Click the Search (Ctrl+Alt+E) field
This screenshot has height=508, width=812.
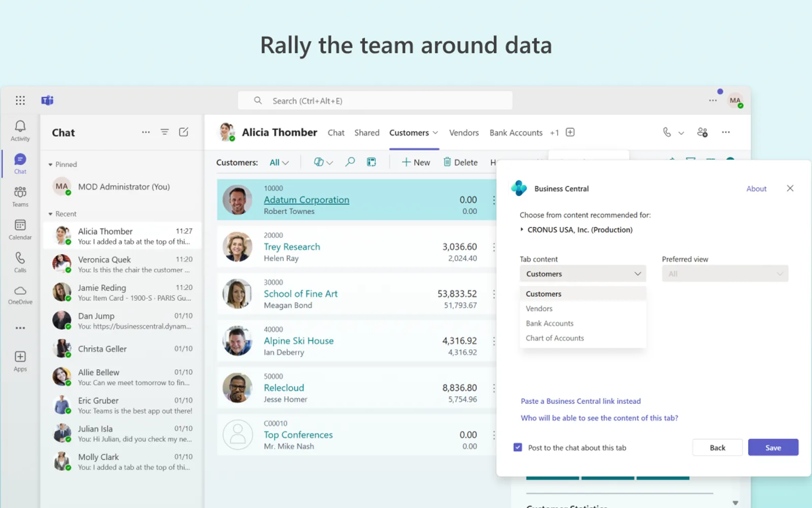[x=375, y=101]
